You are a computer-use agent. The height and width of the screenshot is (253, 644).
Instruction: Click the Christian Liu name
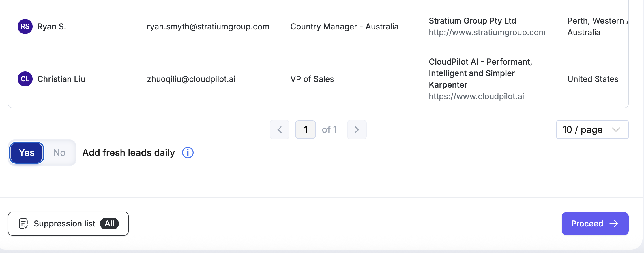pyautogui.click(x=61, y=79)
